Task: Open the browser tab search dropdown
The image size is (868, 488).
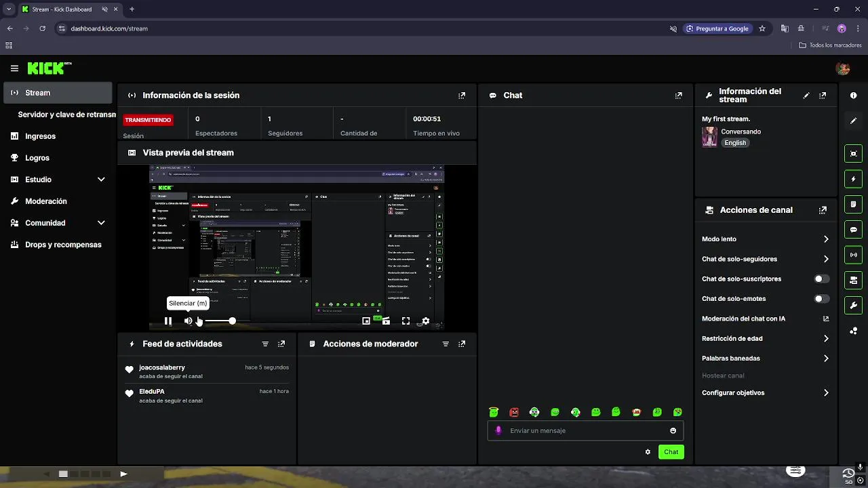Action: (9, 9)
